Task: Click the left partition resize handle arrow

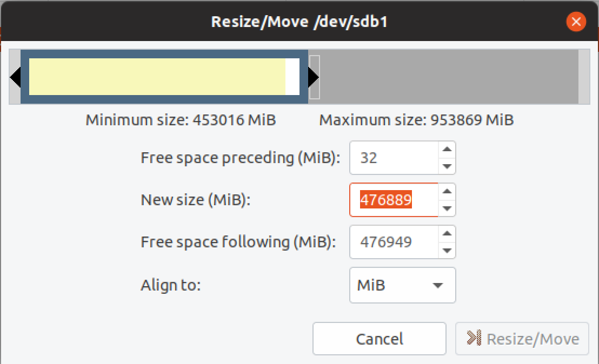Action: point(15,77)
